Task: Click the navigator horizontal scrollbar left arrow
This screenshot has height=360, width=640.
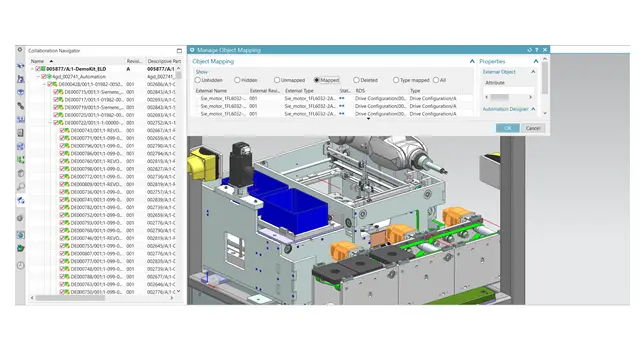Action: 32,298
